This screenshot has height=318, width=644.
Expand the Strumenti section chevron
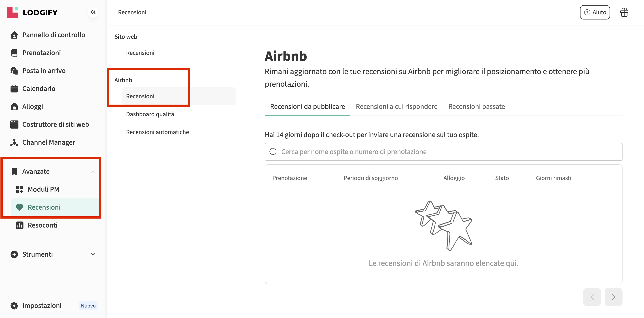point(93,254)
